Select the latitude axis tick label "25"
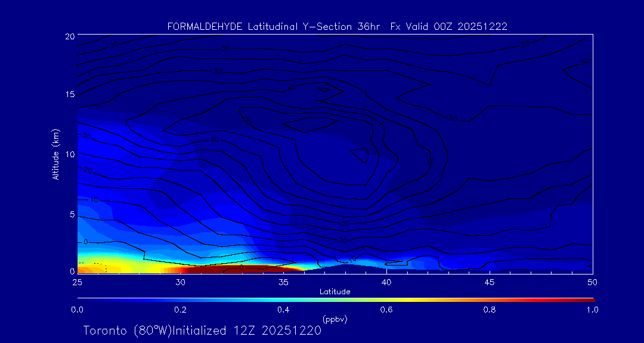The image size is (644, 343). click(x=77, y=282)
